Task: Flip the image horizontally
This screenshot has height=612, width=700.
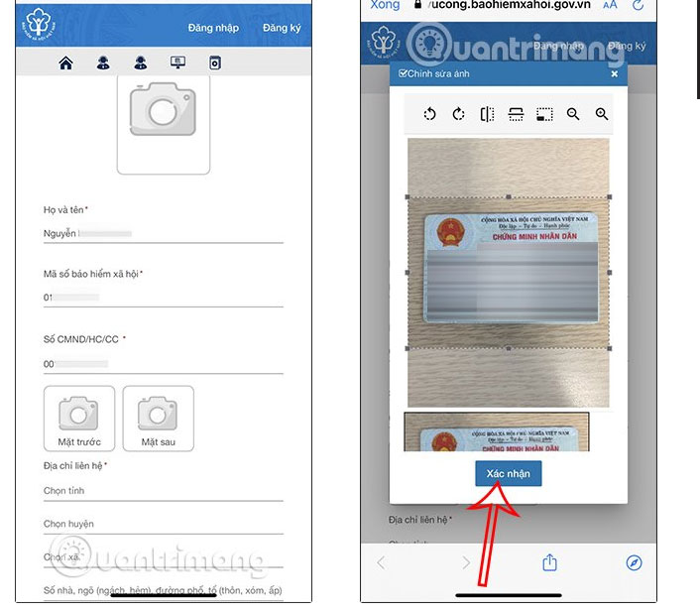Action: click(487, 114)
